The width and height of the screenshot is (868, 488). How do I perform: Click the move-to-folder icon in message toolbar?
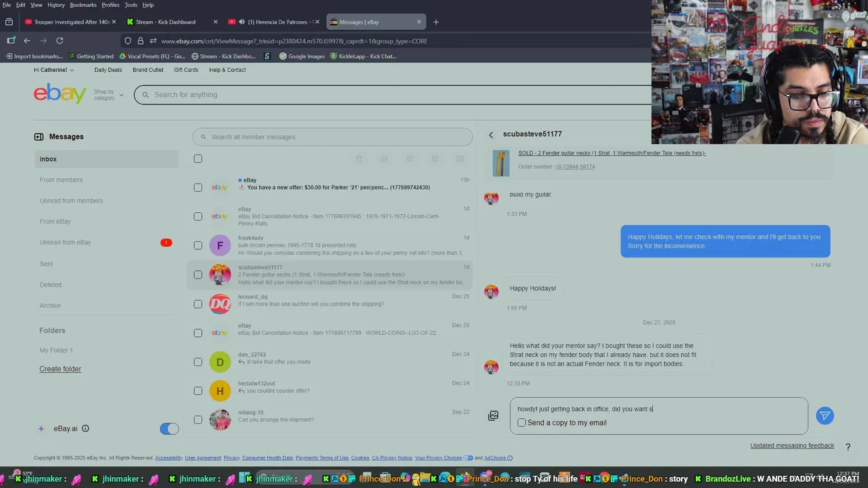[460, 159]
